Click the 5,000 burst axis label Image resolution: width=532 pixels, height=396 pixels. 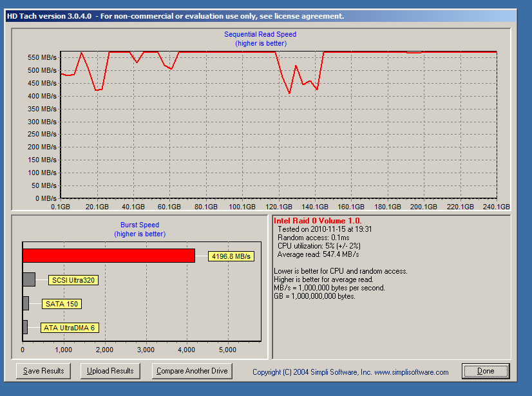tap(227, 350)
